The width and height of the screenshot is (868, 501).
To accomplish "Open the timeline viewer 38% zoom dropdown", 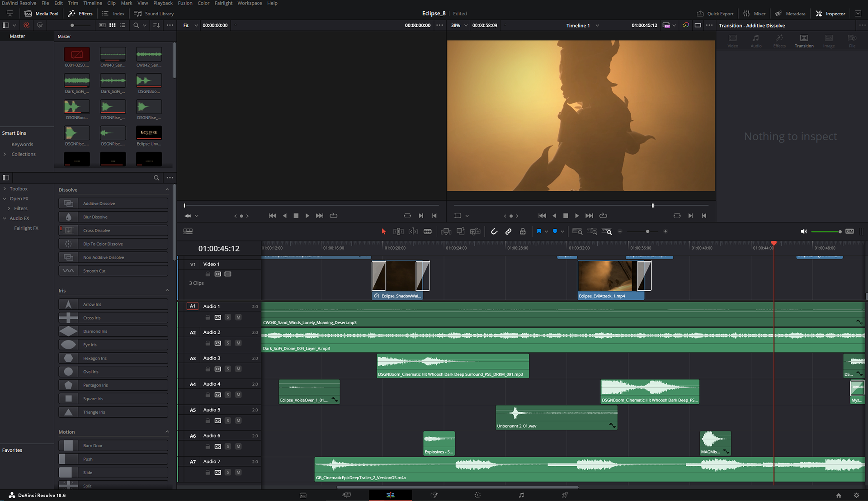I will pyautogui.click(x=459, y=25).
